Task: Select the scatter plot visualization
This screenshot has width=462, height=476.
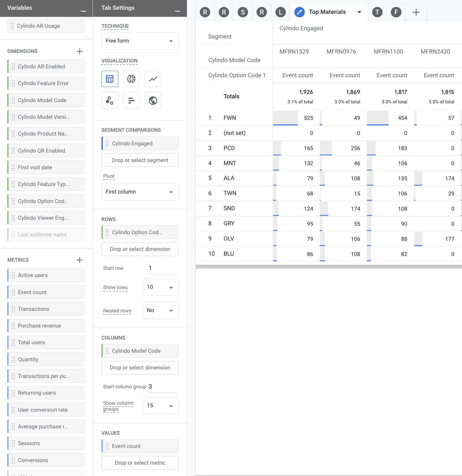Action: click(109, 100)
